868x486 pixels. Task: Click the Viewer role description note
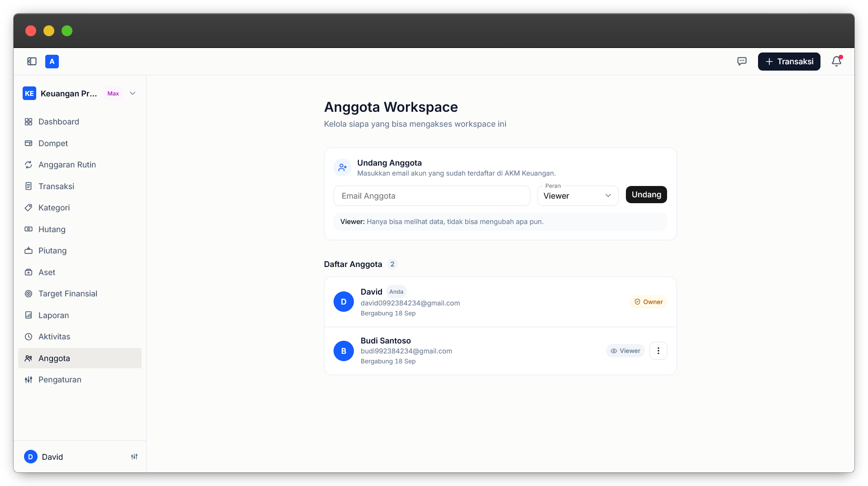pos(500,222)
